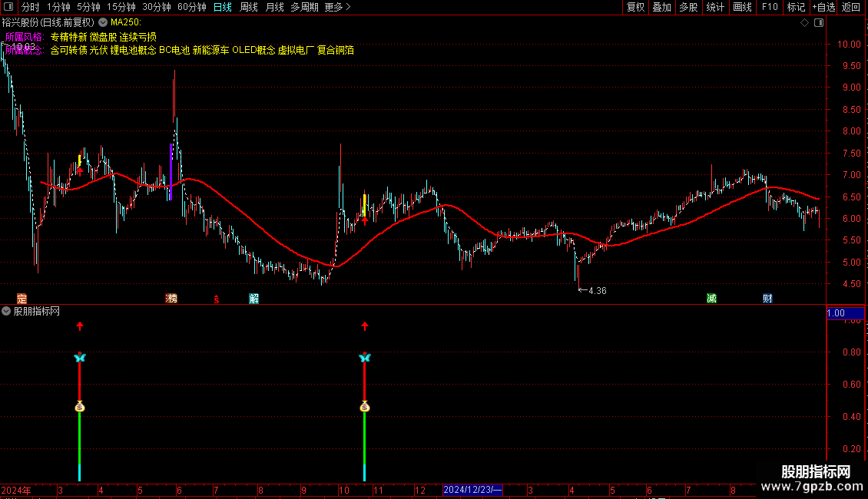Click the blue 财 event marker
The height and width of the screenshot is (499, 868).
pyautogui.click(x=767, y=299)
